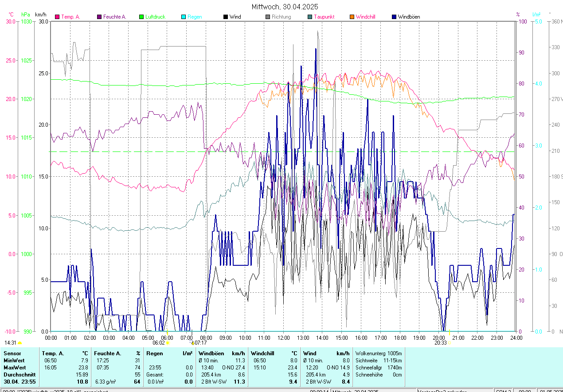Click the current temperature value 10.8

click(83, 382)
